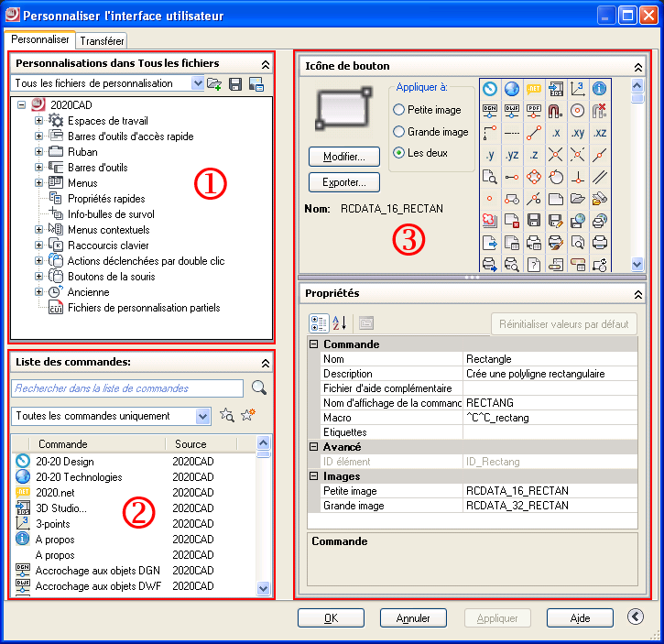Click the magnifier search icon in command list
This screenshot has width=664, height=644.
pyautogui.click(x=259, y=388)
